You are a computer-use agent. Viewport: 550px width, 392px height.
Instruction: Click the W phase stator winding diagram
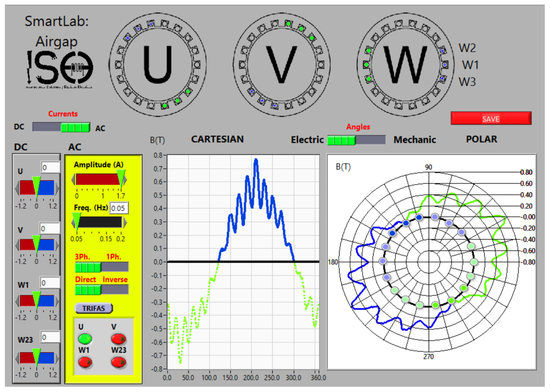point(405,65)
